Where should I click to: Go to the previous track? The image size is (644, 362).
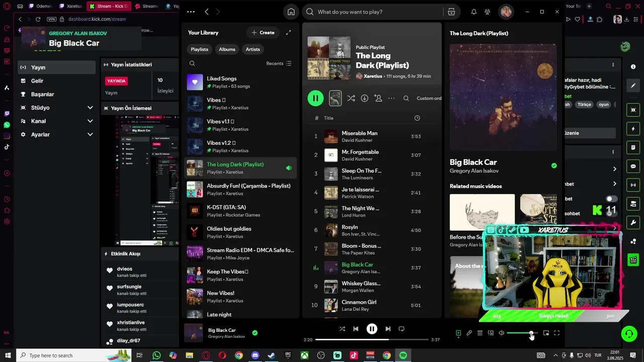click(356, 329)
